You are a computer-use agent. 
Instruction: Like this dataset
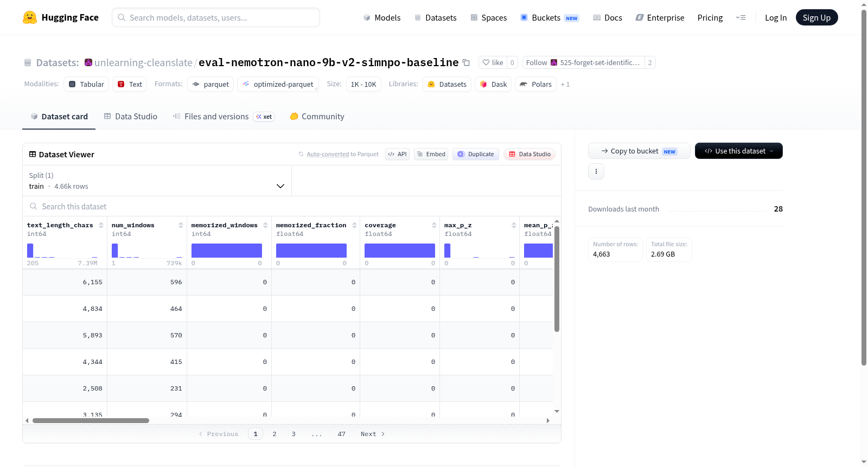493,62
